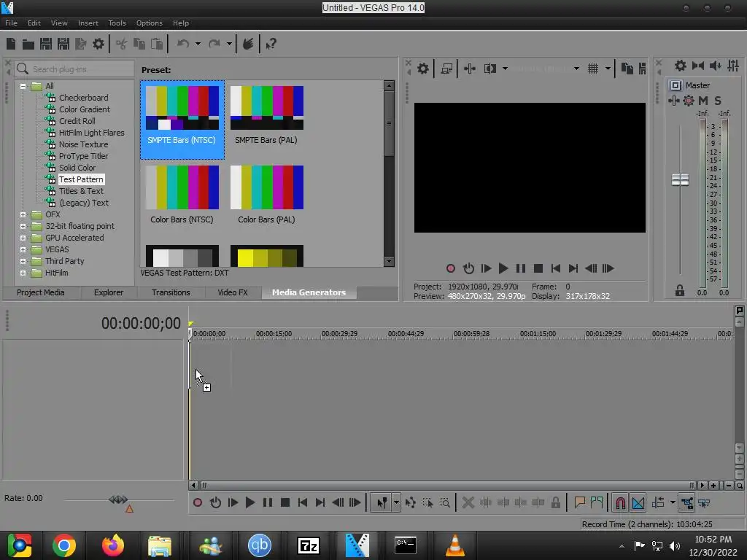The image size is (747, 560).
Task: Collapse the All folder in plug-in tree
Action: tap(23, 86)
